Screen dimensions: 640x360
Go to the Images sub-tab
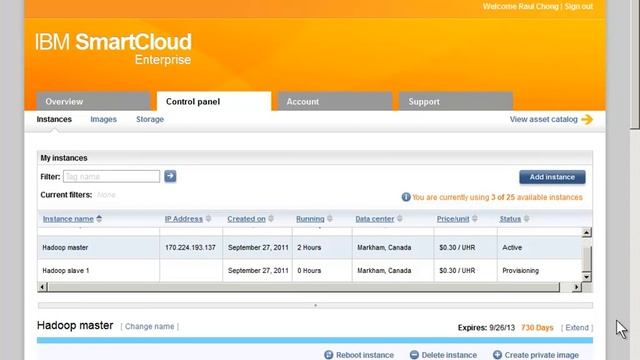103,119
